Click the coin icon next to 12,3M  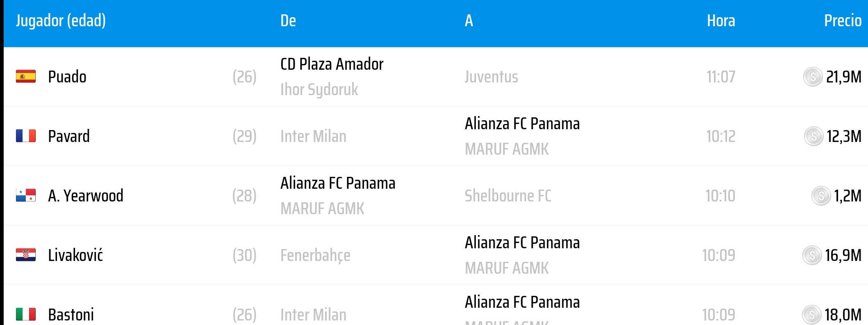[813, 136]
